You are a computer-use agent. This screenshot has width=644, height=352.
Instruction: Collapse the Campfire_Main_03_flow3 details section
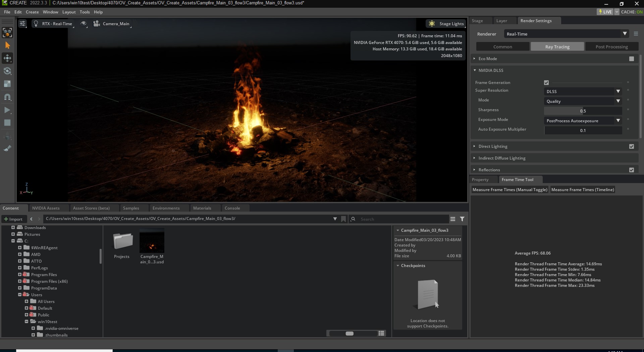click(398, 230)
